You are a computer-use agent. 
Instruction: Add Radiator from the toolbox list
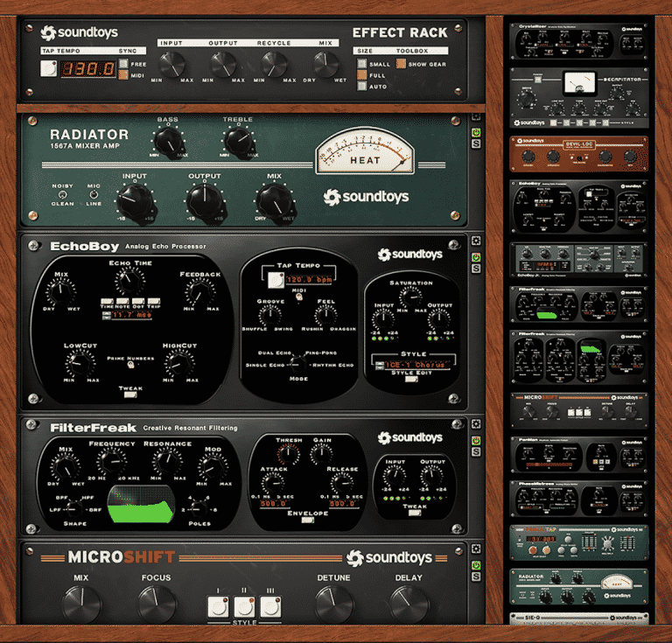pos(578,586)
